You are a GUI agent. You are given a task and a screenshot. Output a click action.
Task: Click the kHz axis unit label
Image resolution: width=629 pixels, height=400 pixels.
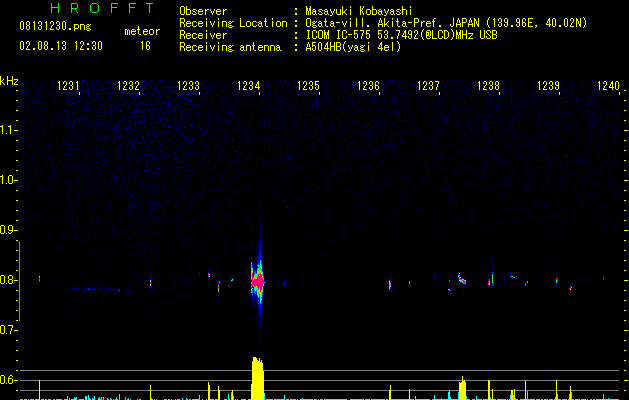click(x=9, y=81)
